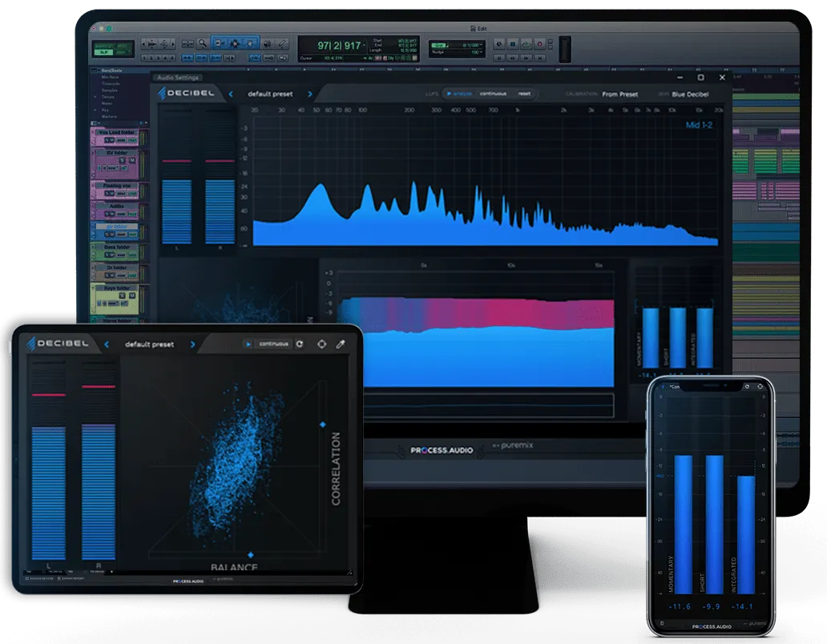Tap the back chevron on the phone
Screen dimensions: 827x644
pos(664,386)
